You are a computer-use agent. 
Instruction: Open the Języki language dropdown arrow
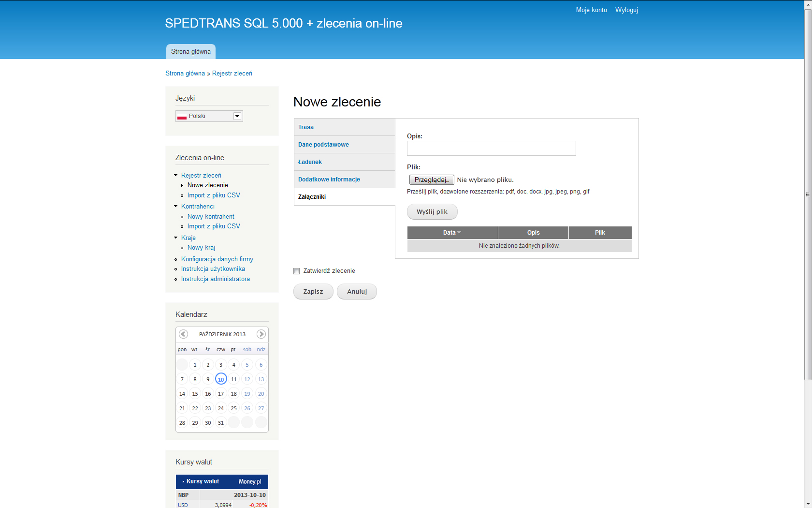pyautogui.click(x=237, y=116)
